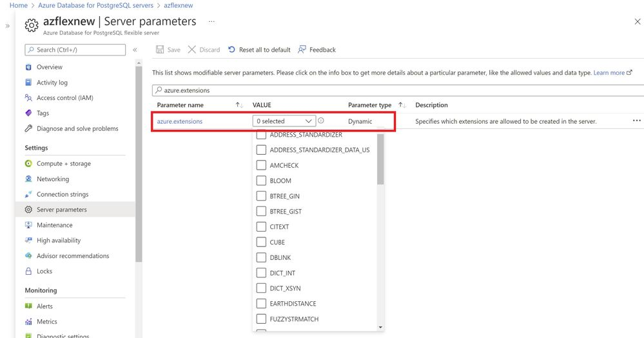Click the parameter search field
This screenshot has height=338, width=644.
click(396, 90)
